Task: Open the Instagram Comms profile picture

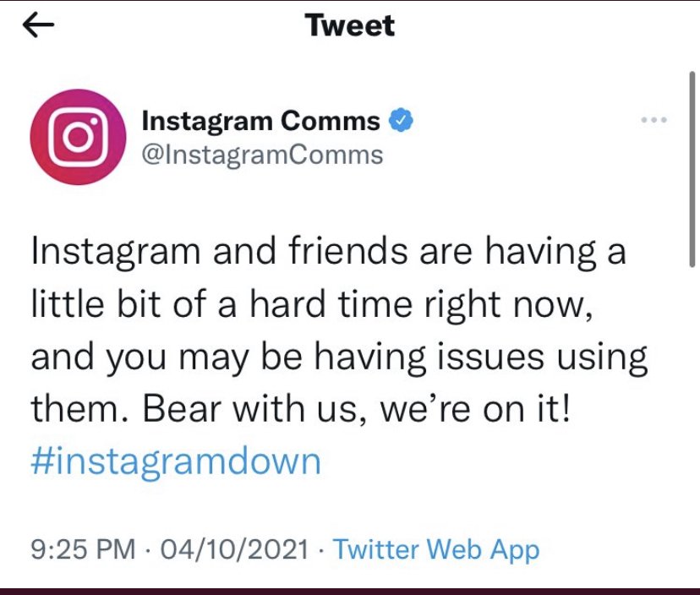Action: click(x=72, y=136)
